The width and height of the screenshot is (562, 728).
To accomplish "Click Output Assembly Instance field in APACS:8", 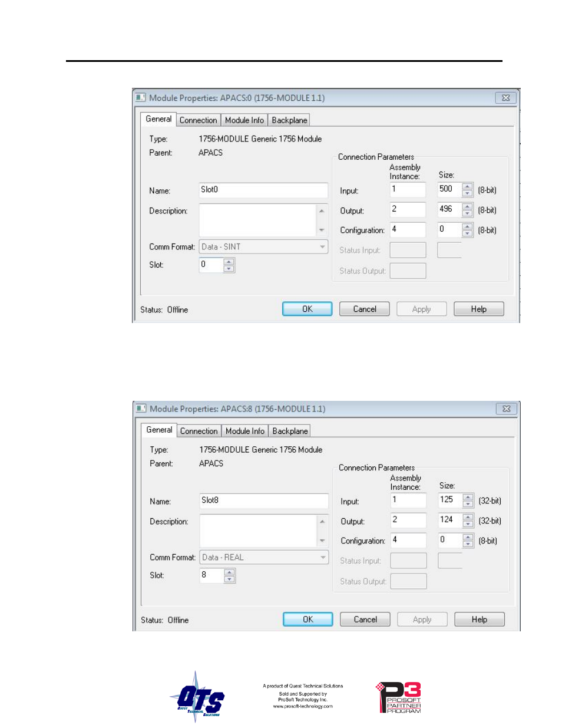I will click(x=408, y=521).
